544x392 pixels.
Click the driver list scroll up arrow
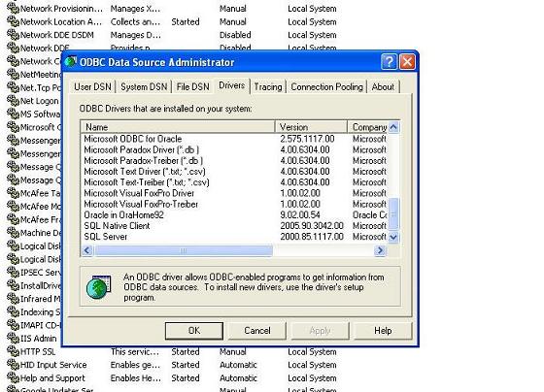(x=393, y=127)
